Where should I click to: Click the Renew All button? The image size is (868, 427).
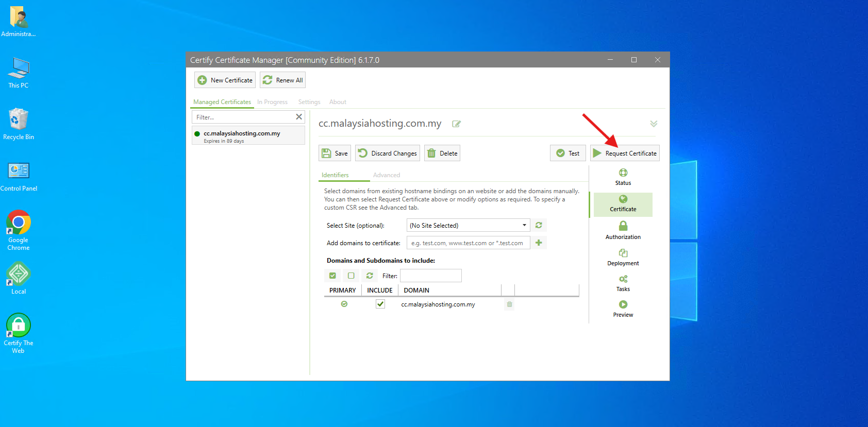282,80
